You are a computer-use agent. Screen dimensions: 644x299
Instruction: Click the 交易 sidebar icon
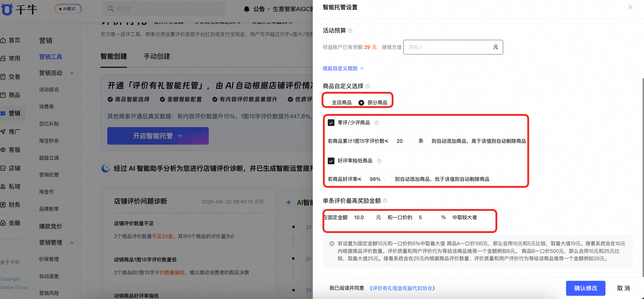(x=3, y=77)
